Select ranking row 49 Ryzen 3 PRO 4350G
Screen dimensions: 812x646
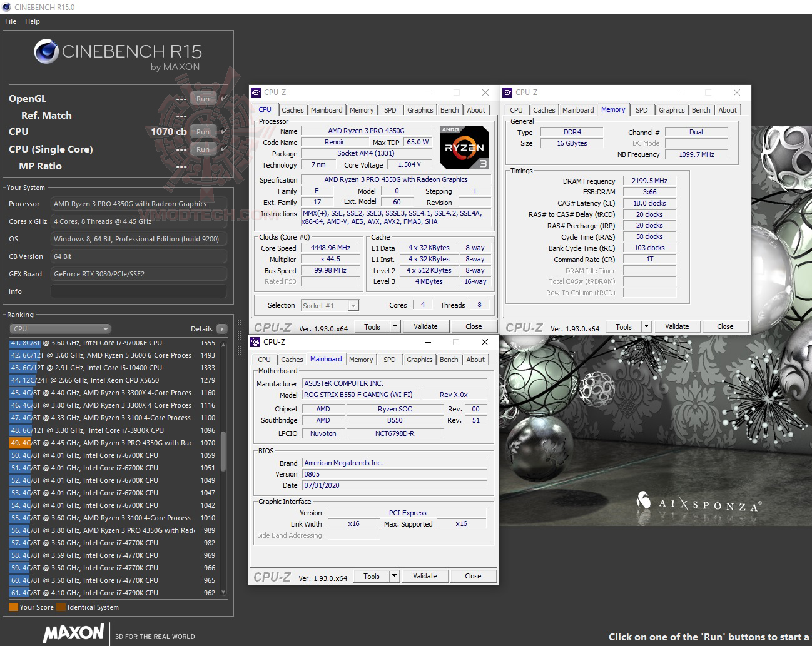coord(113,443)
